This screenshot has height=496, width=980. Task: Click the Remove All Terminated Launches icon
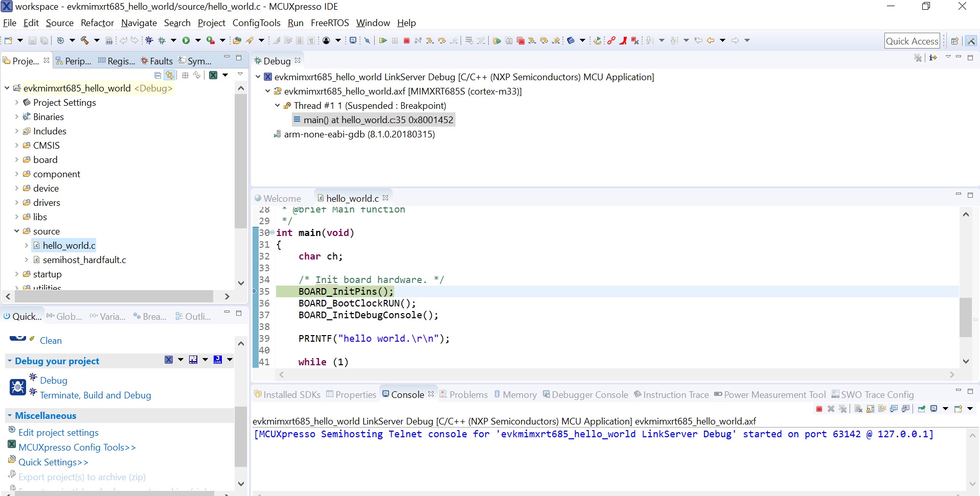click(x=843, y=409)
